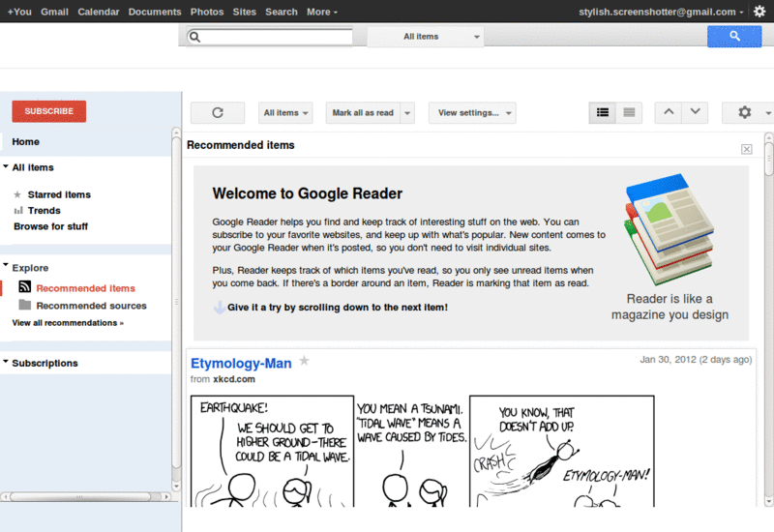Click View all recommendations link

point(68,323)
